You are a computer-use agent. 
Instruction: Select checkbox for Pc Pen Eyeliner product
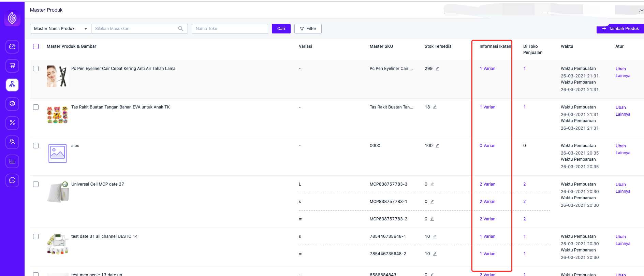pos(36,69)
